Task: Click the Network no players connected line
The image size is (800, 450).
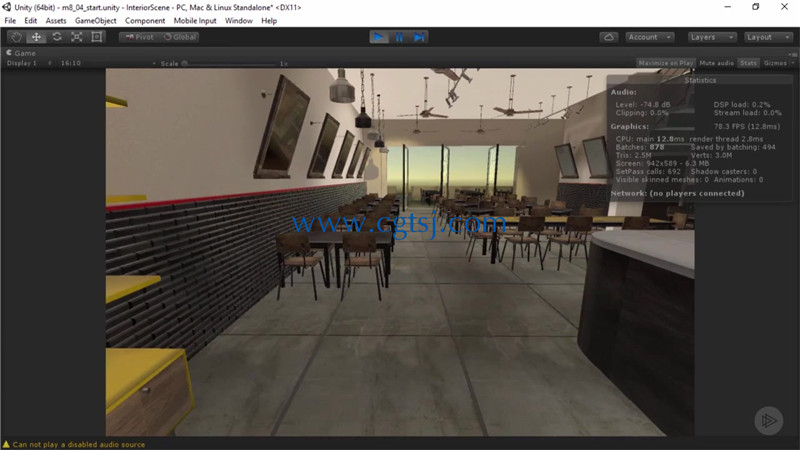Action: (x=677, y=193)
